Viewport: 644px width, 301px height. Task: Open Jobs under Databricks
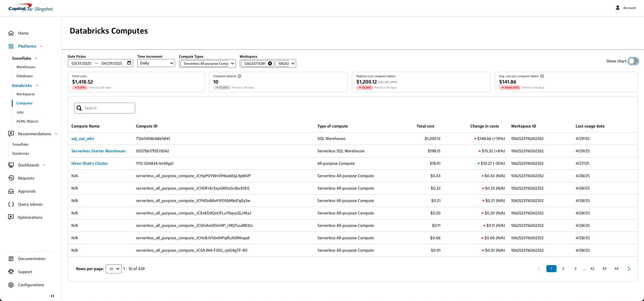pyautogui.click(x=20, y=112)
